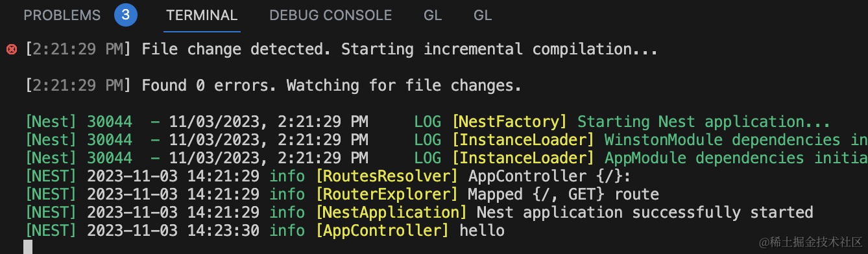This screenshot has height=254, width=868.
Task: Click the WinstonModule dependencies log line
Action: 446,140
